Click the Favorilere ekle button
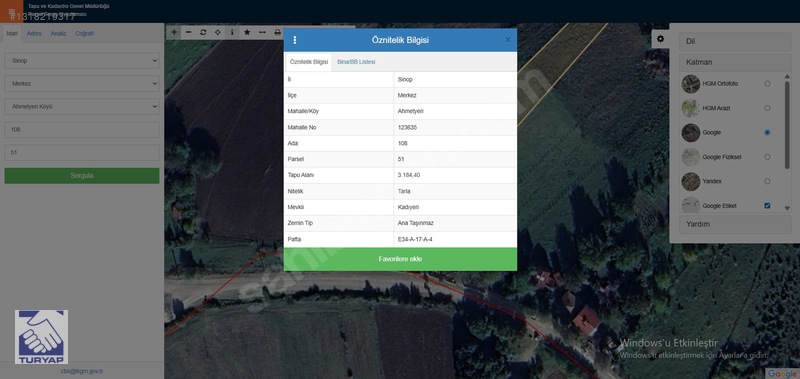The width and height of the screenshot is (800, 379). 400,259
